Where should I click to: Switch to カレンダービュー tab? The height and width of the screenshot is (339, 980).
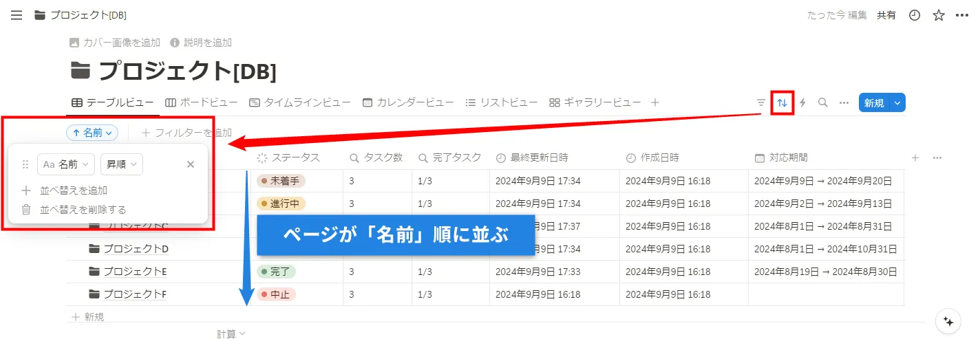[408, 102]
